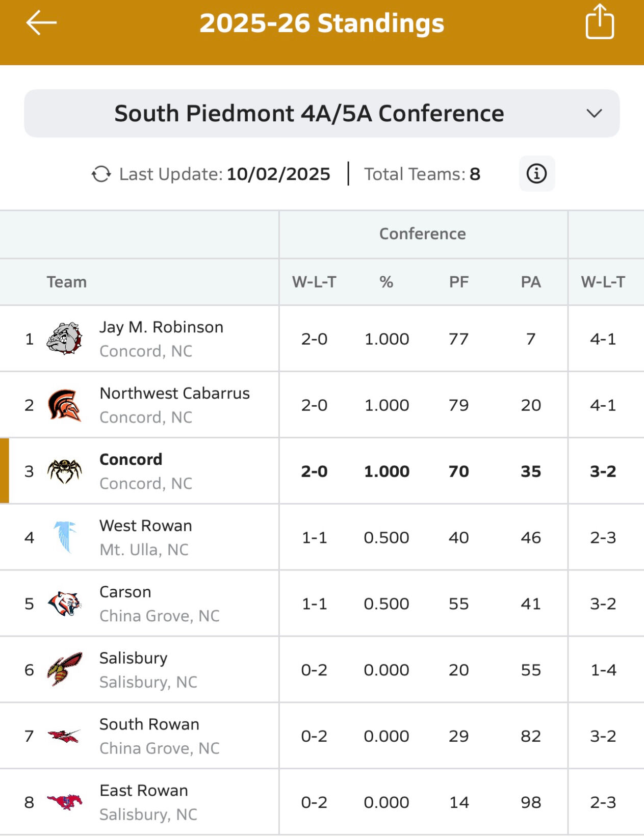
Task: Sort by the PF column header
Action: tap(458, 281)
